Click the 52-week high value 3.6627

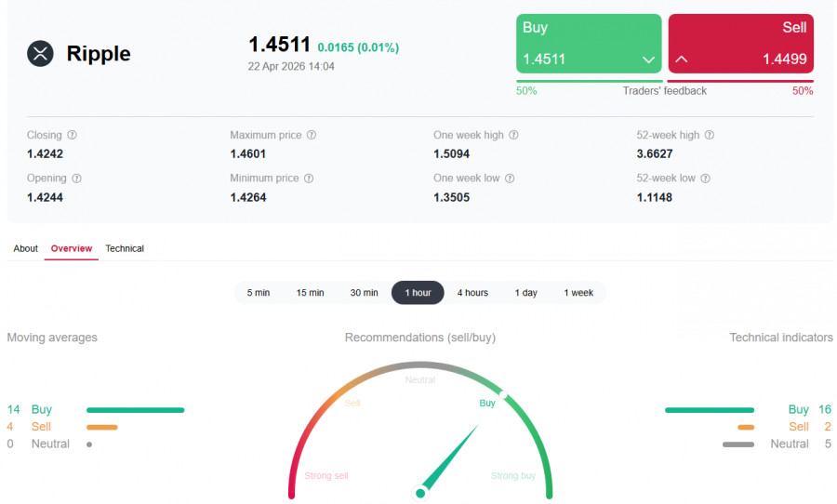coord(655,153)
